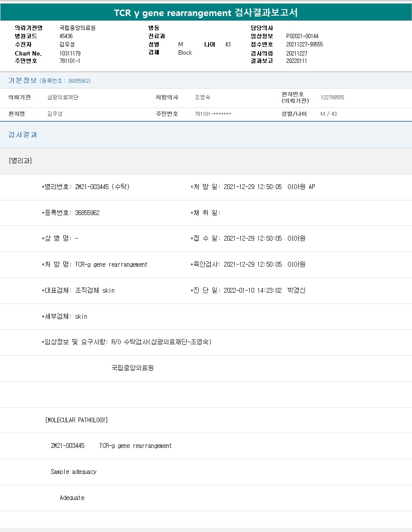Click the Sample adequacy label
Image resolution: width=412 pixels, height=532 pixels.
[73, 472]
